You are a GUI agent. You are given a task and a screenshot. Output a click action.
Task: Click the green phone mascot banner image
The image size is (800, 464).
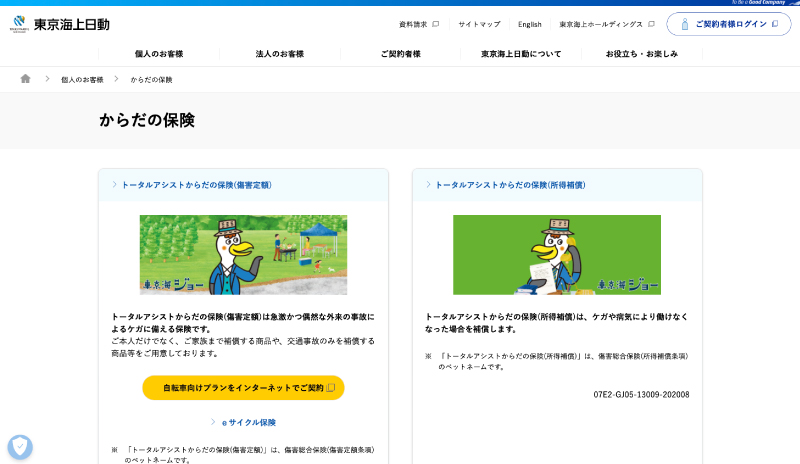557,255
